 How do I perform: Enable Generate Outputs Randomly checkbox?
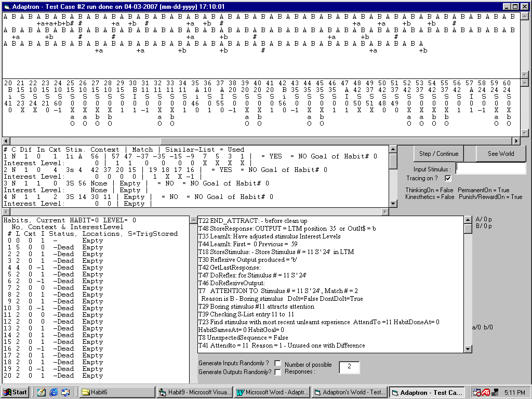coord(277,372)
